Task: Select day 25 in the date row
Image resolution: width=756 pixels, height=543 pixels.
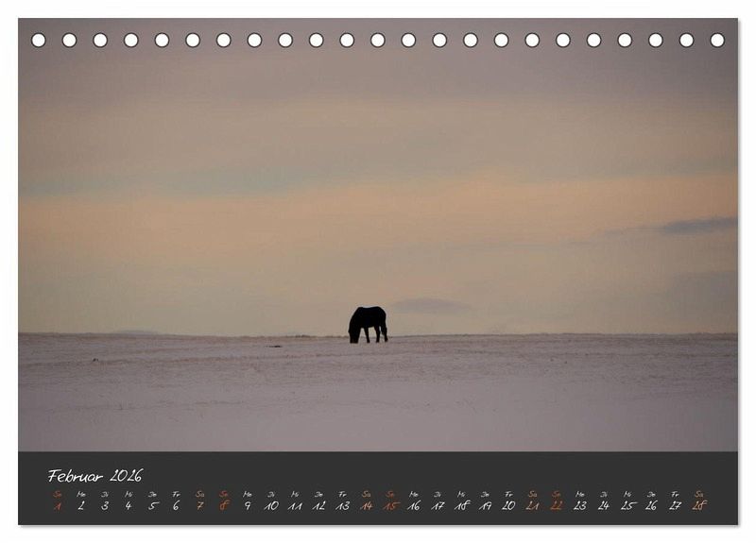Action: point(627,505)
